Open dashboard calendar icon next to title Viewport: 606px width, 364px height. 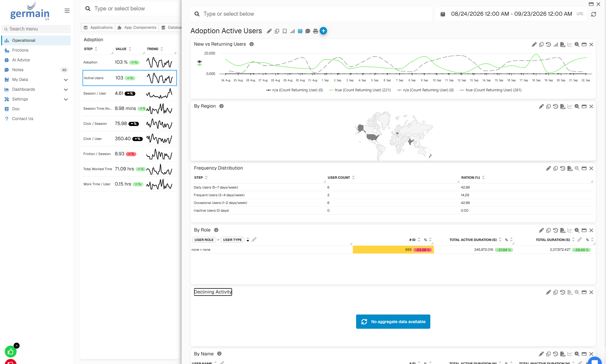(300, 31)
